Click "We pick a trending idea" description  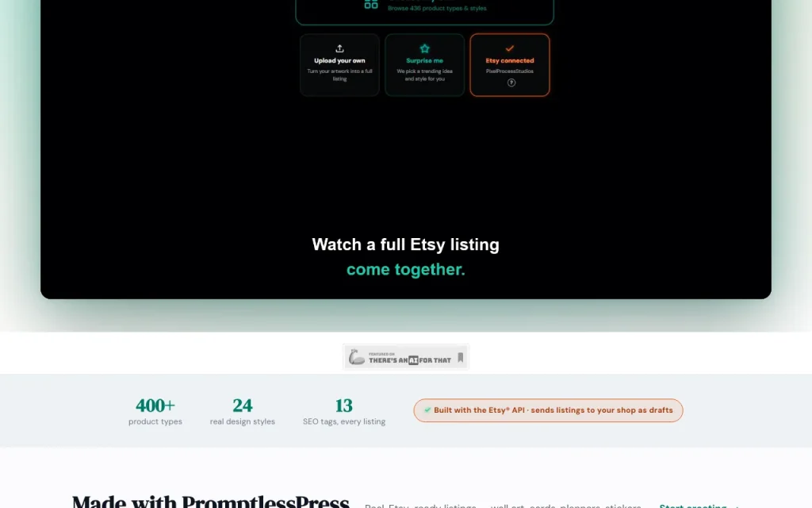tap(425, 75)
